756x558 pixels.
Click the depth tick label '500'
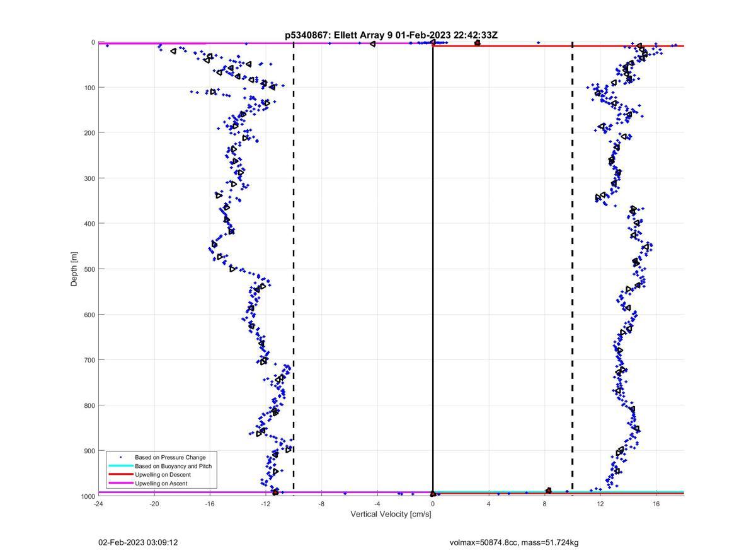[x=89, y=269]
